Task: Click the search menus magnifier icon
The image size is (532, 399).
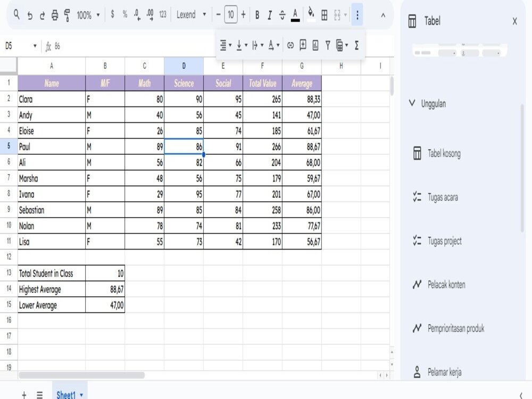Action: pos(16,14)
